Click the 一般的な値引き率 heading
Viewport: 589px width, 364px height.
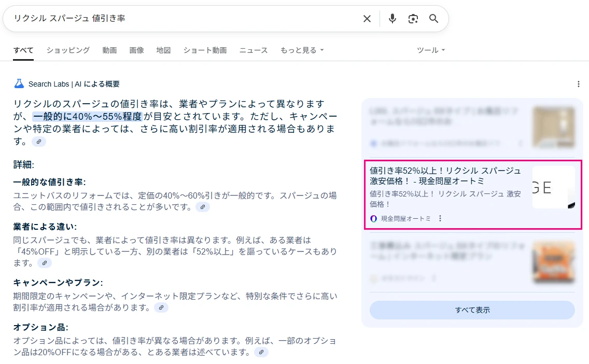50,182
